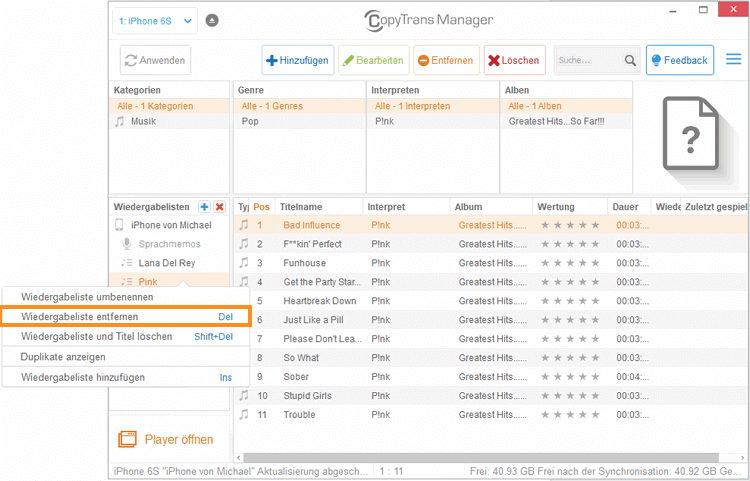The height and width of the screenshot is (481, 750).
Task: Select Alle - 1 Genres
Action: (299, 106)
